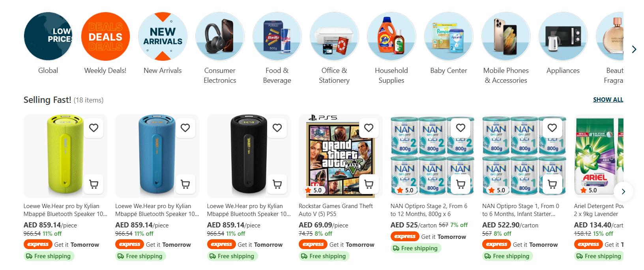Favorite the yellow Loewe speaker
Screen dimensions: 644x270
pos(94,128)
